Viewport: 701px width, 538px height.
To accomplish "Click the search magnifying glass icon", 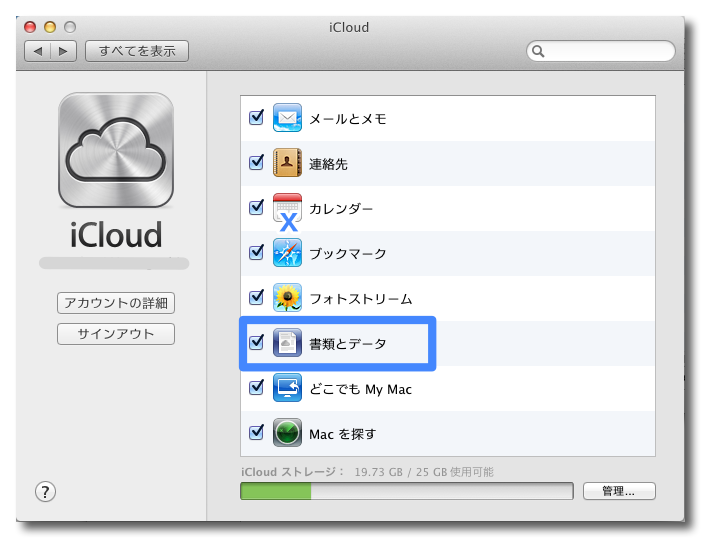I will (x=538, y=51).
